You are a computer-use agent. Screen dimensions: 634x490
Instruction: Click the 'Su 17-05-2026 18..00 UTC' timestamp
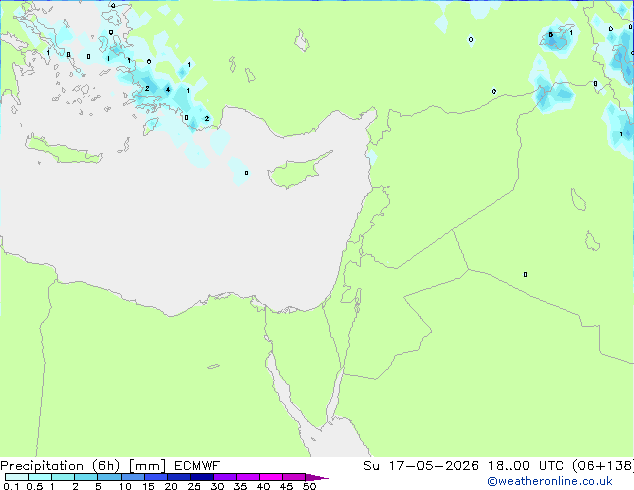coord(466,466)
